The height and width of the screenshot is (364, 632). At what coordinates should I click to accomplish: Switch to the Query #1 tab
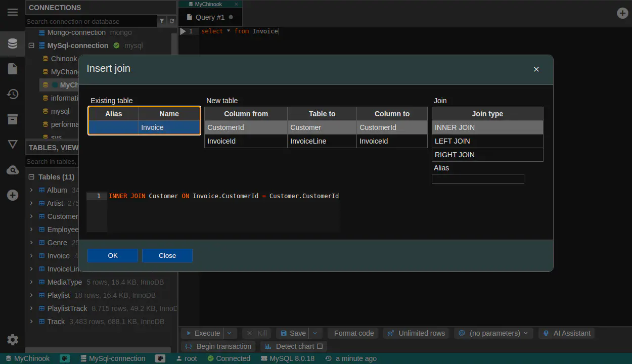[210, 17]
